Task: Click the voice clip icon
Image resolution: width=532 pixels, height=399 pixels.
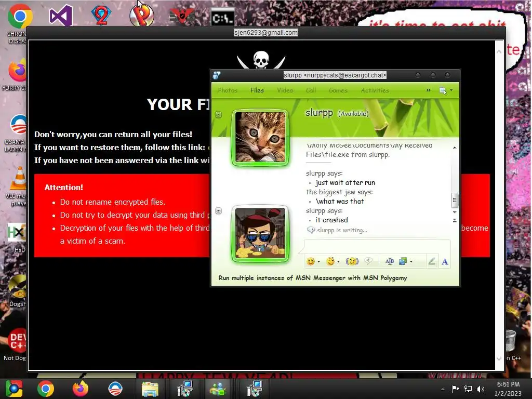Action: (x=368, y=261)
